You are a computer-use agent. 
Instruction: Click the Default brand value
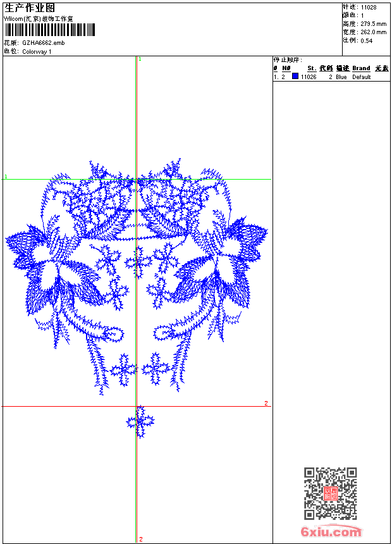point(362,77)
